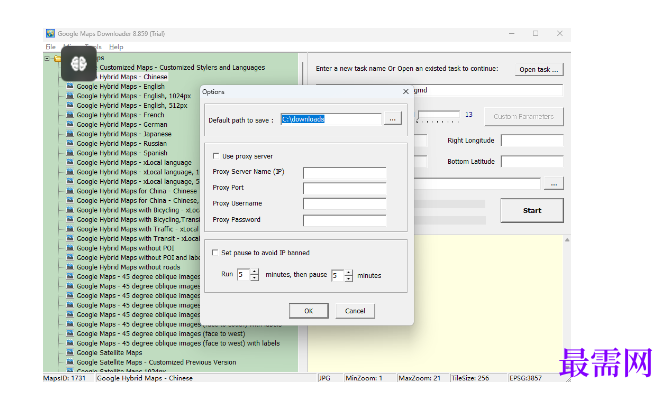Click the icon for Google Hybrid Maps with Traffic
Image resolution: width=671 pixels, height=394 pixels.
(70, 229)
